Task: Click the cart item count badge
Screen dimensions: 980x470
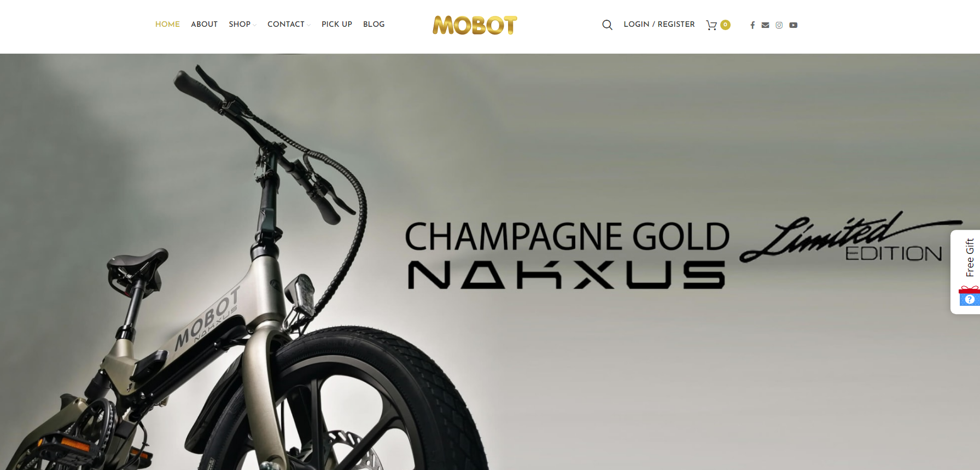Action: 725,25
